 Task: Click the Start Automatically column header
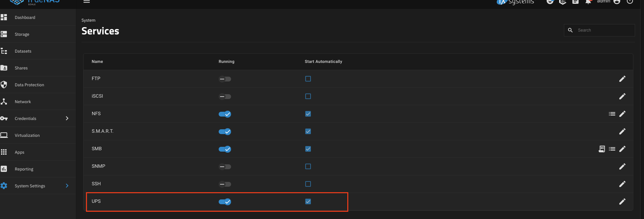324,62
